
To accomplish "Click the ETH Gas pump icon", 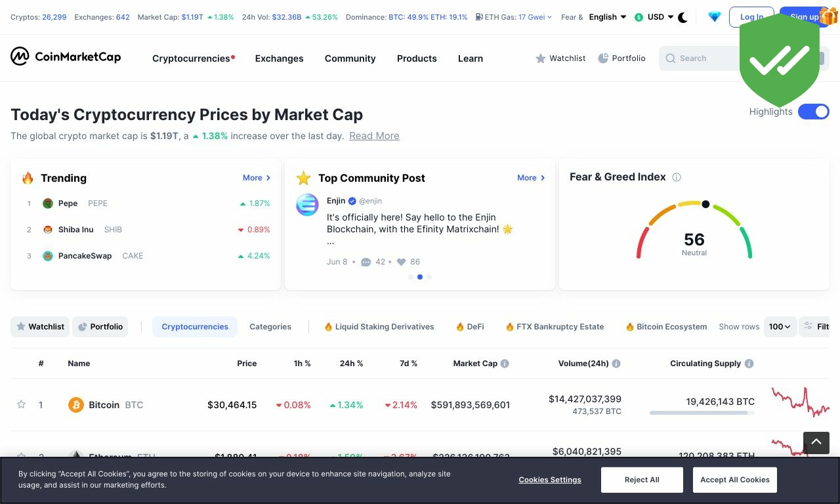I will click(x=479, y=17).
